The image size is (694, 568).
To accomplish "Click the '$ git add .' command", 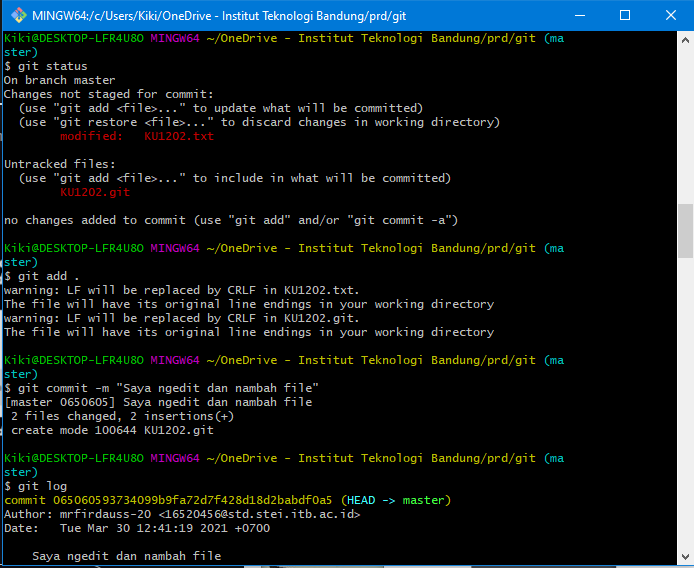I will click(42, 276).
